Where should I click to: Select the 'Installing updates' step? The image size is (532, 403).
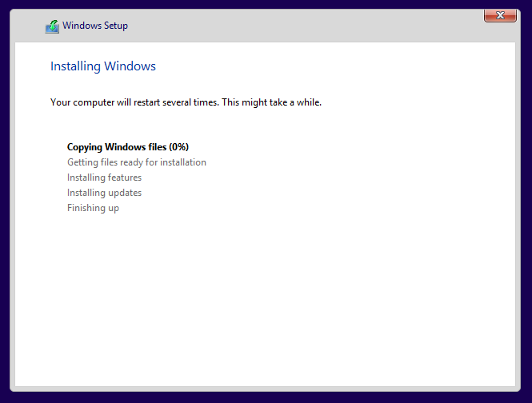pos(105,193)
